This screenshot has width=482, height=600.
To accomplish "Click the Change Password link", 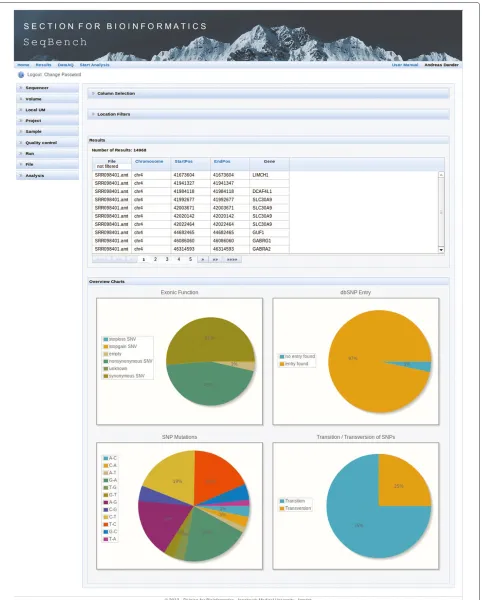I will (63, 75).
